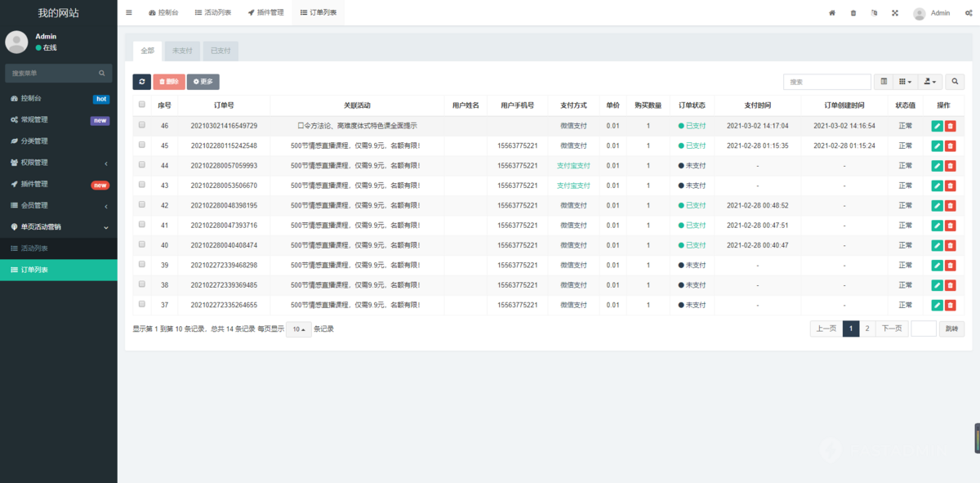Select the 已支付 filter tab
The width and height of the screenshot is (980, 483).
click(220, 51)
